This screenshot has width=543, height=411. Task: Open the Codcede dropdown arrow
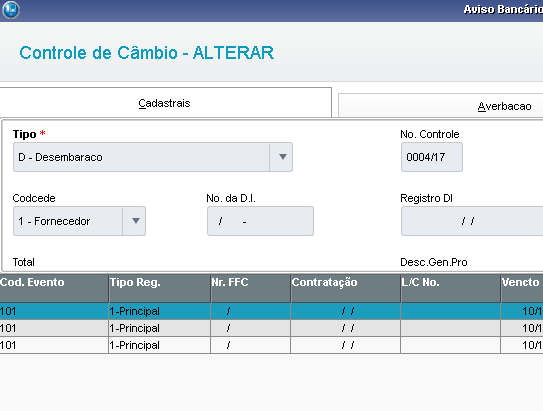click(135, 221)
